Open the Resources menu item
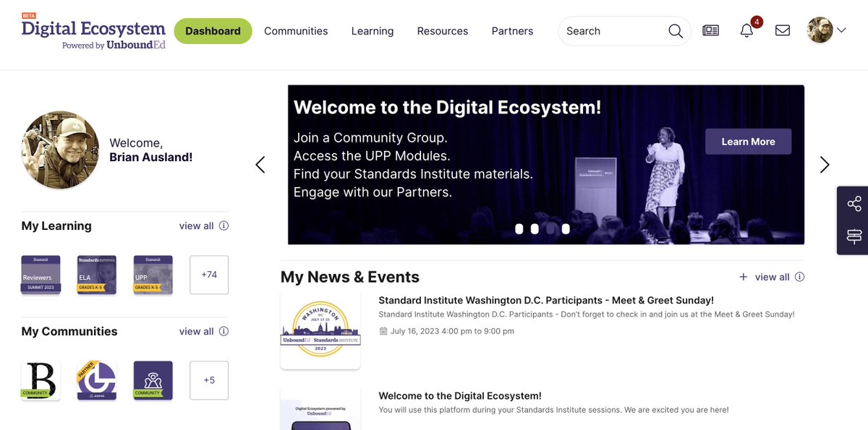 point(443,31)
